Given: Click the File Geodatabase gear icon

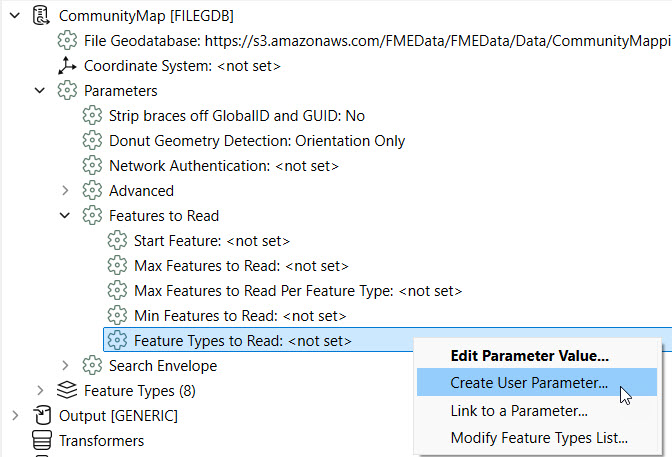Looking at the screenshot, I should (67, 41).
